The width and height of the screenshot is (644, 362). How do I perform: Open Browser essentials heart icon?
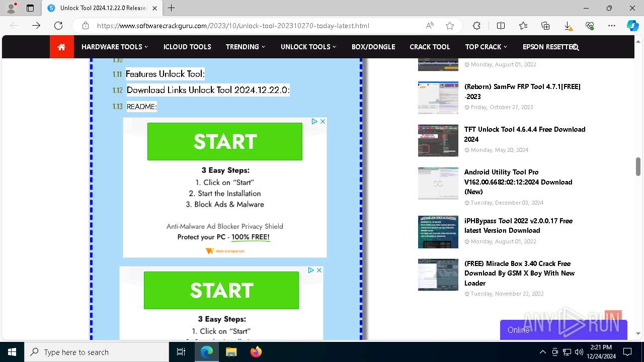[x=590, y=26]
